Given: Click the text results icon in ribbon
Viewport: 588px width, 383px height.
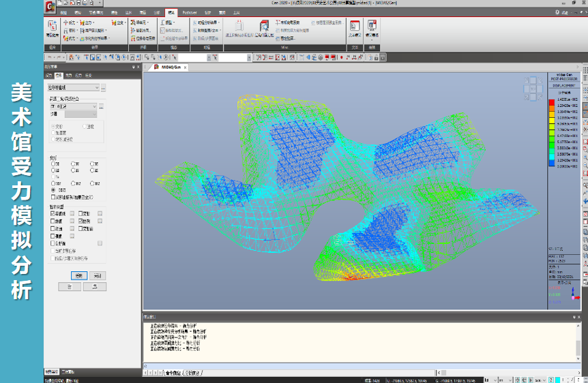Looking at the screenshot, I should point(355,29).
